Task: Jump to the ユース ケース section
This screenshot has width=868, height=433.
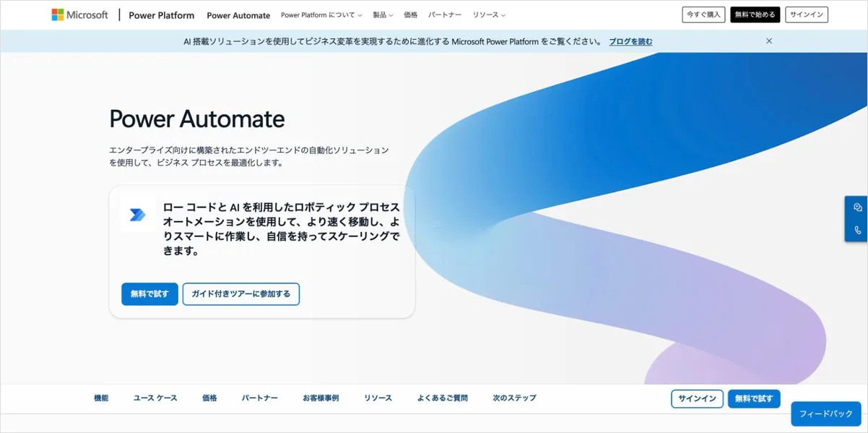Action: pyautogui.click(x=155, y=398)
